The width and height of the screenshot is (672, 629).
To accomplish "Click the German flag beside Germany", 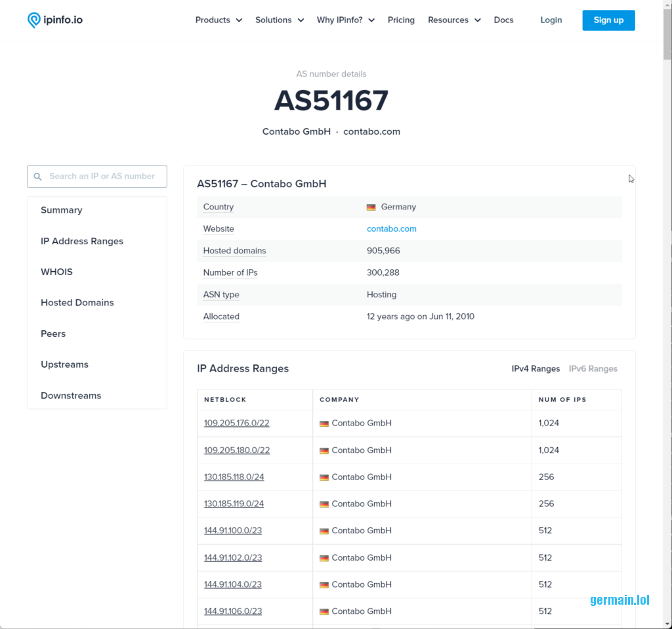I will pos(371,207).
